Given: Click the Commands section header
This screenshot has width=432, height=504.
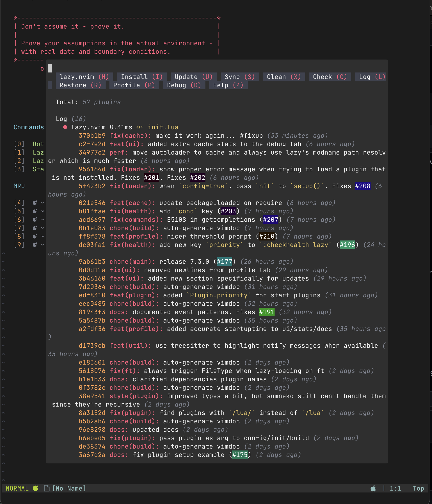Looking at the screenshot, I should coord(29,127).
